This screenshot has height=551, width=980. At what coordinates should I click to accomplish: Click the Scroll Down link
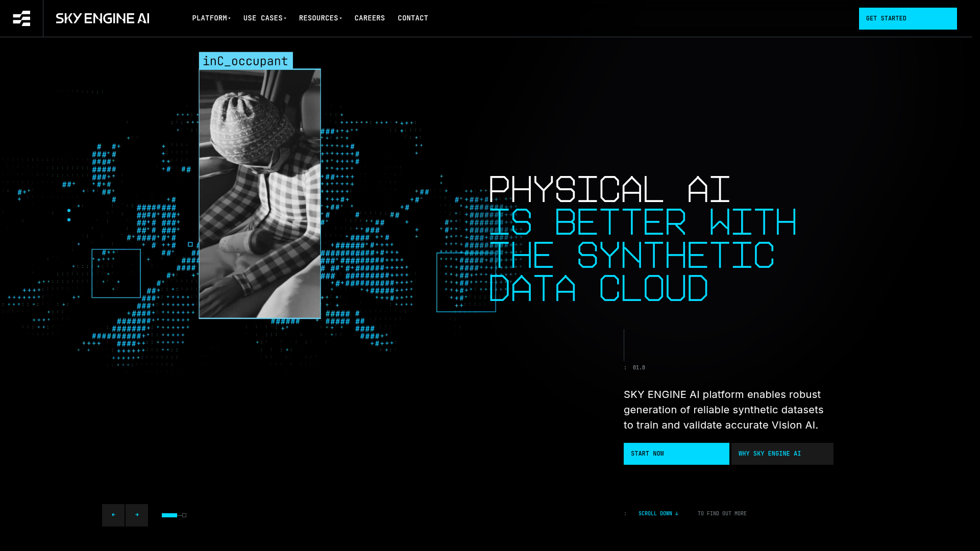658,514
